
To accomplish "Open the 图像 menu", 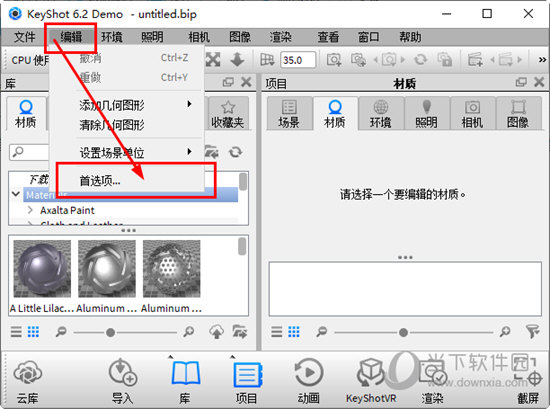I will [240, 37].
